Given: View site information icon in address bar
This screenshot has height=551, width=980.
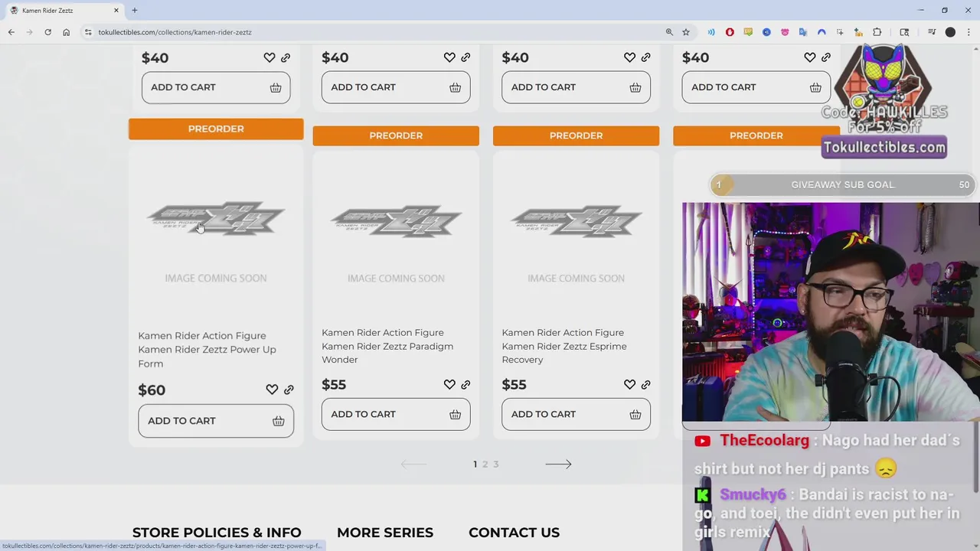Looking at the screenshot, I should click(x=88, y=32).
